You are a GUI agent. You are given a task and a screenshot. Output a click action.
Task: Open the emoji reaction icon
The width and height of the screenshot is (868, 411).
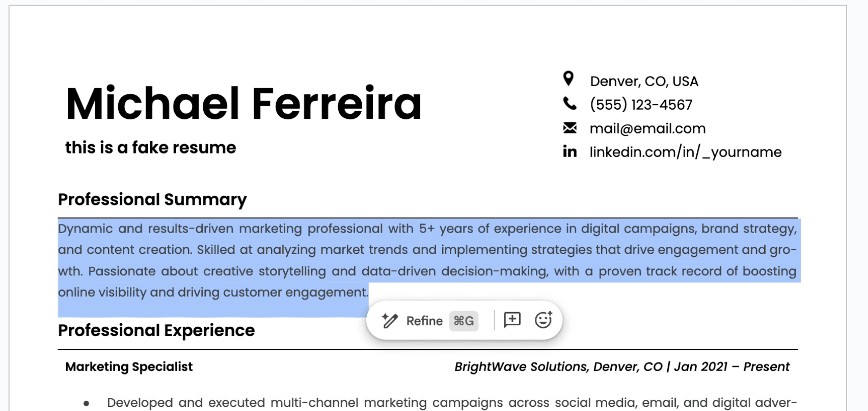pyautogui.click(x=544, y=320)
